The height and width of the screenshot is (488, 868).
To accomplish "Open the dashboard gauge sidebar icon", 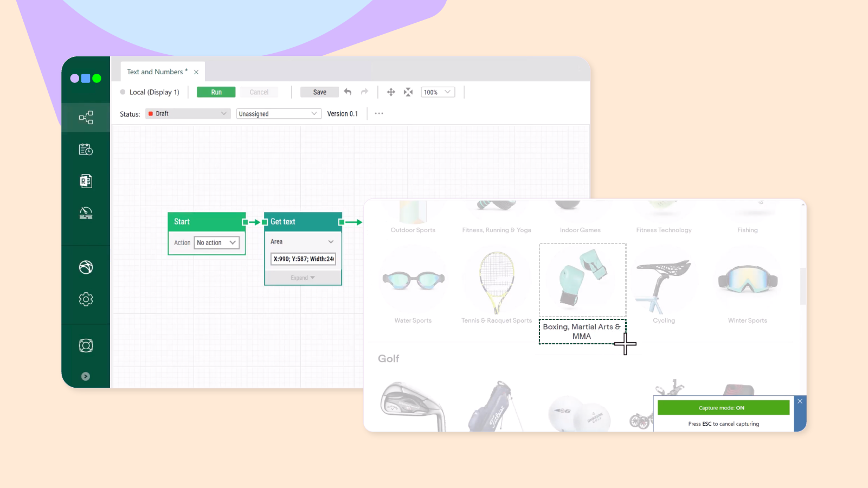I will coord(86,213).
